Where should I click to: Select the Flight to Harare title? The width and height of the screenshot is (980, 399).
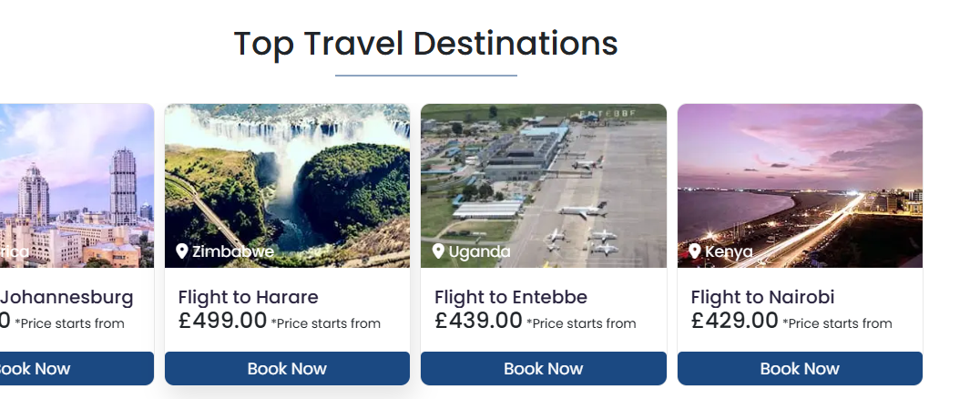click(x=248, y=297)
